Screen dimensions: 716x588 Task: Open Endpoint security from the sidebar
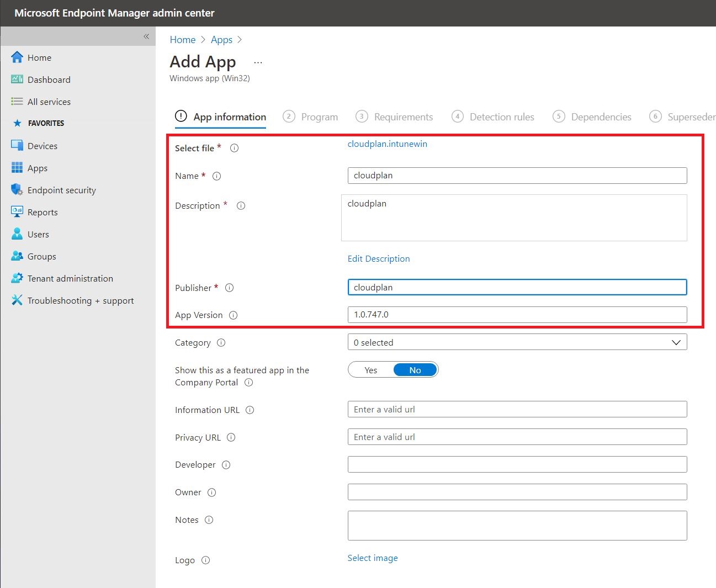61,189
